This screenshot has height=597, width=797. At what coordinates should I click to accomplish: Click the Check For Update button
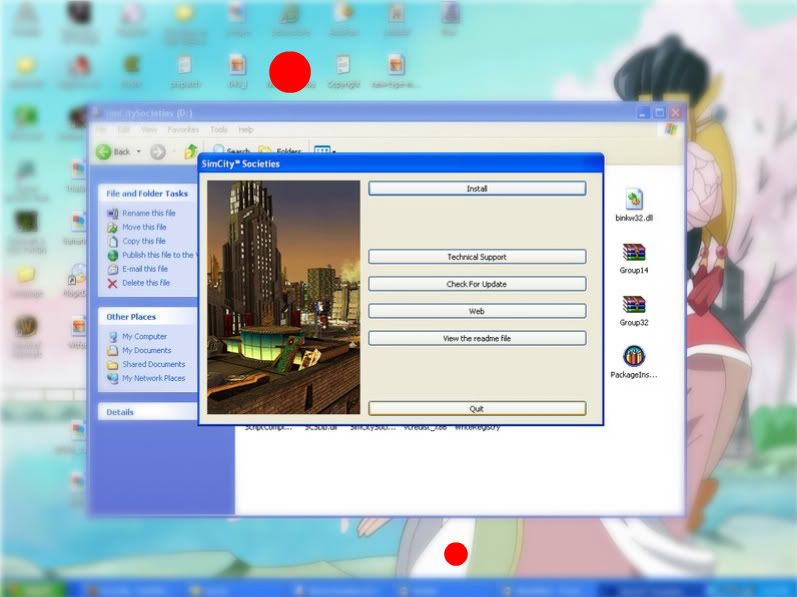coord(477,284)
